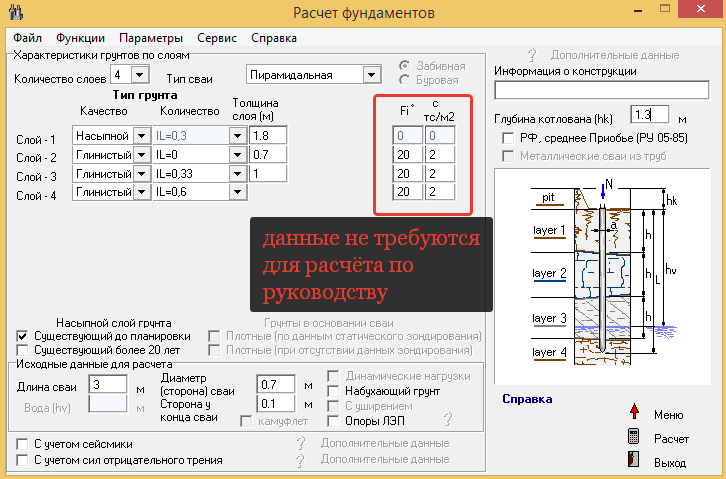Image resolution: width=726 pixels, height=479 pixels.
Task: Click the application icon in title bar
Action: (x=13, y=13)
